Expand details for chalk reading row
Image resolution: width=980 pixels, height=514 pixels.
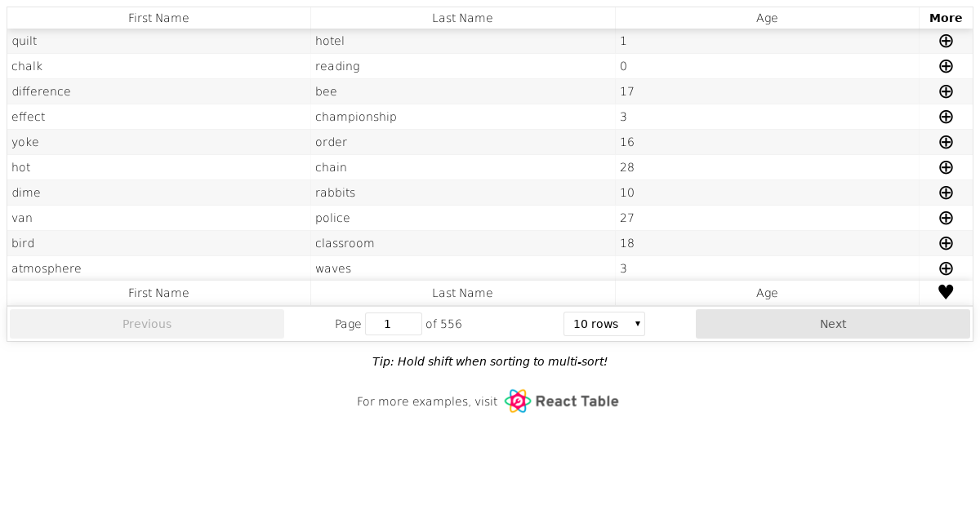(x=946, y=66)
